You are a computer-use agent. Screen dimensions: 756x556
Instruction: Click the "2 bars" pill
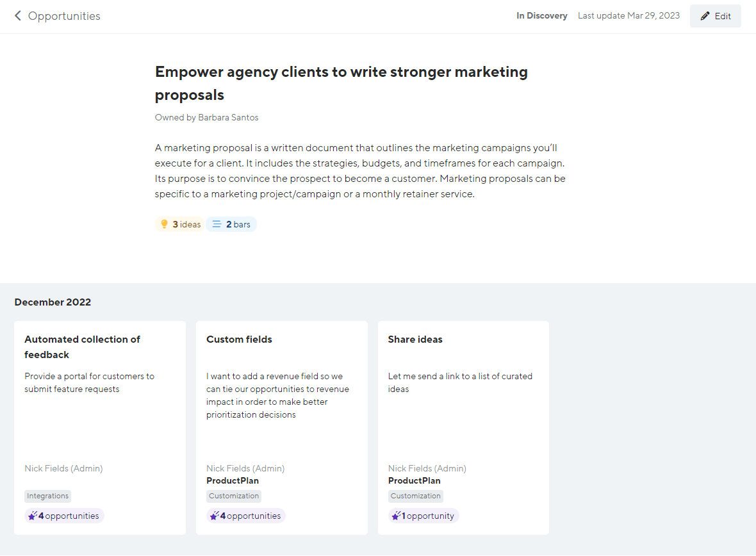pos(231,224)
